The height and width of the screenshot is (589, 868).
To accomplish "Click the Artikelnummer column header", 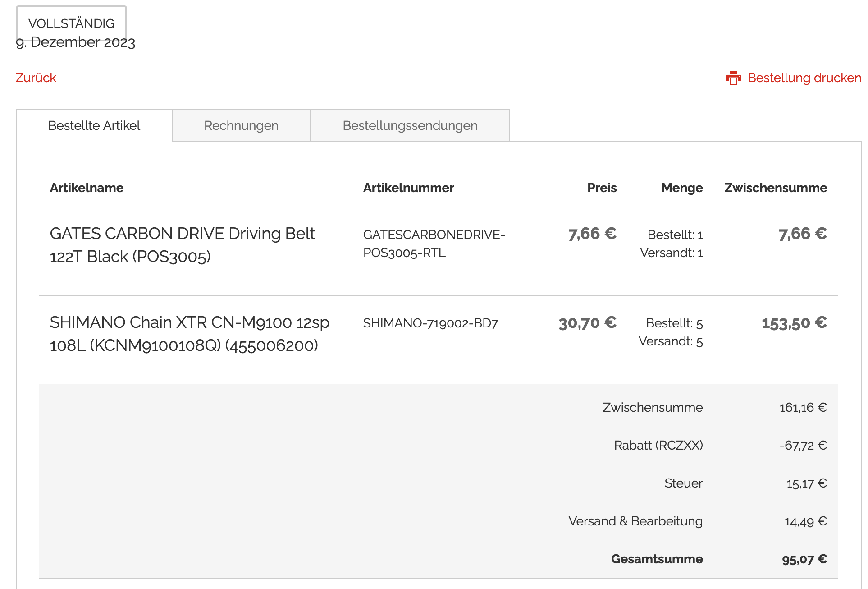I will [x=408, y=188].
